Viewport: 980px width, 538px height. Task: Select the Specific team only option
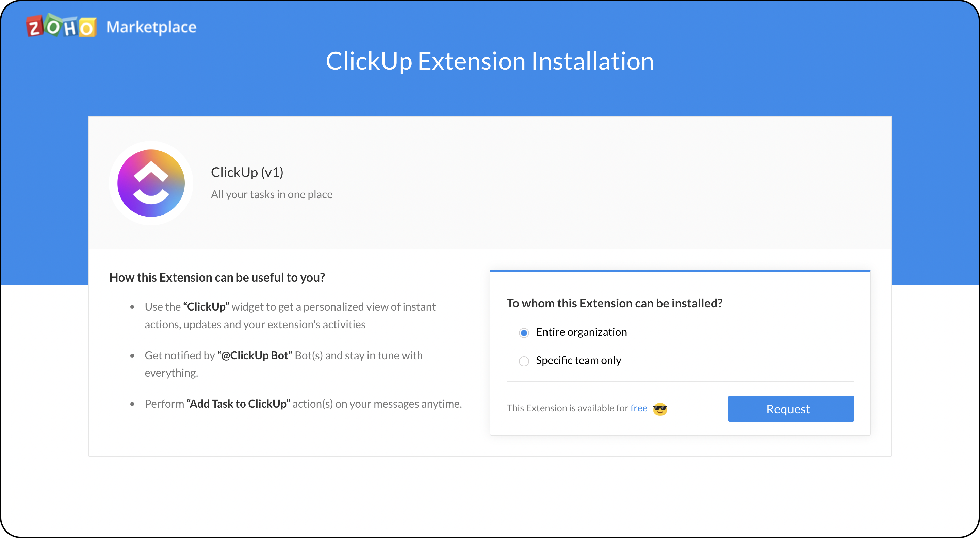click(x=524, y=361)
